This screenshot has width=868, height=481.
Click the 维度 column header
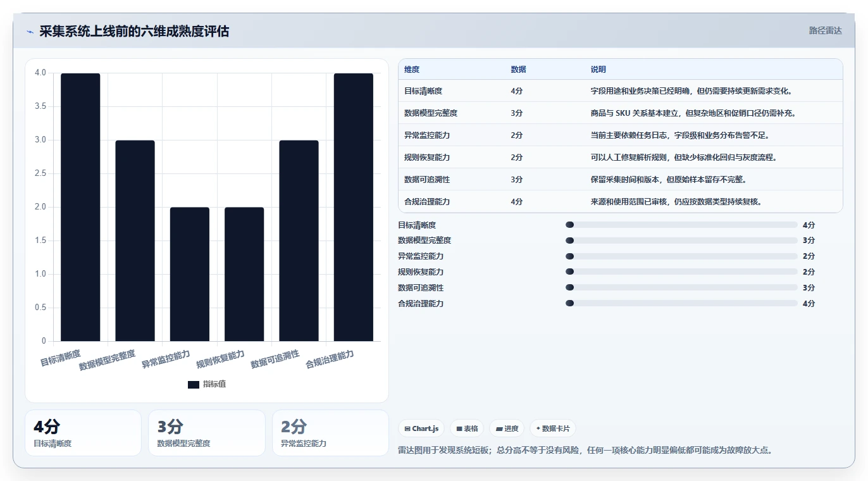[412, 69]
